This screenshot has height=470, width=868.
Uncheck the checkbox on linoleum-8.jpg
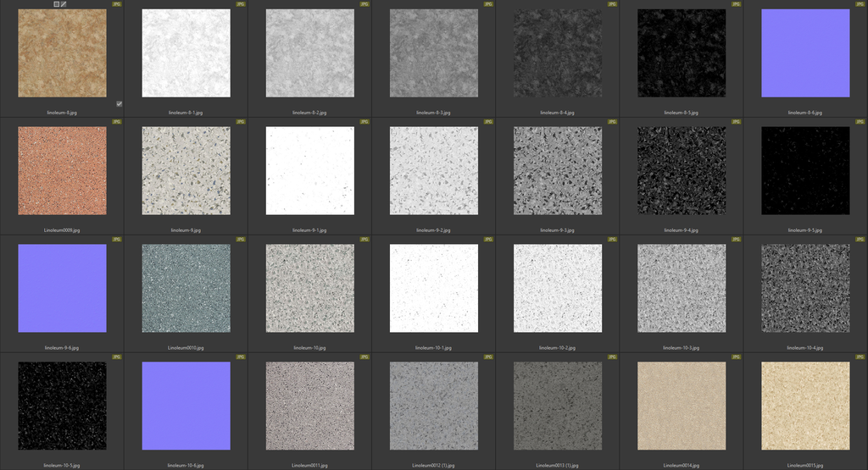120,104
